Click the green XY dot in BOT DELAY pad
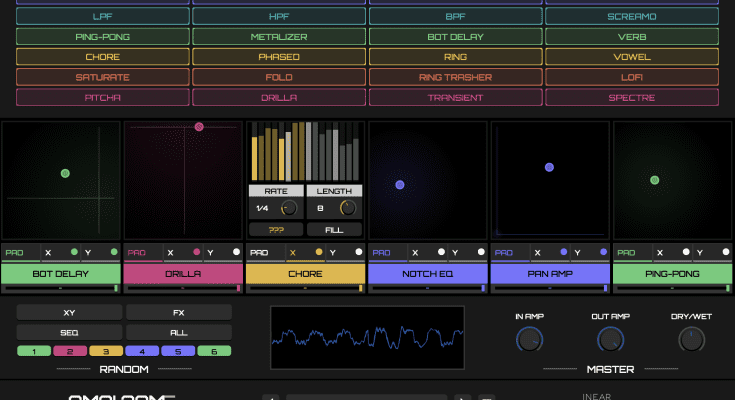735x400 pixels. pyautogui.click(x=65, y=173)
